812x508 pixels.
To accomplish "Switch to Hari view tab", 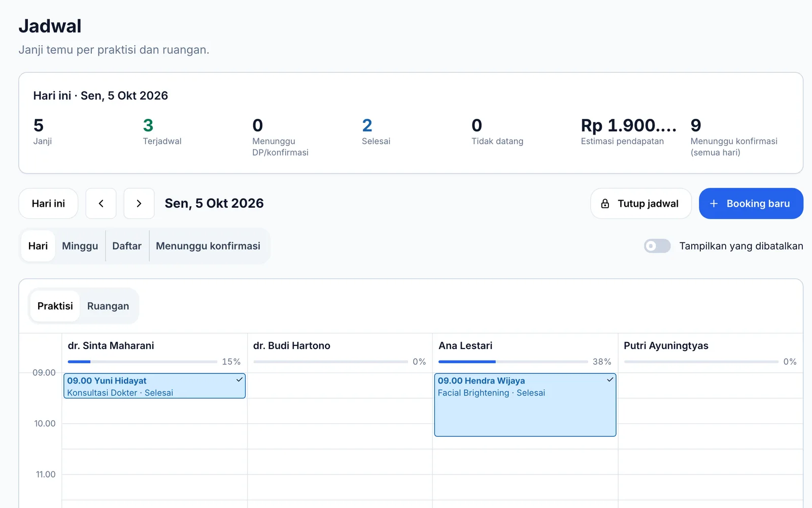I will click(x=38, y=246).
